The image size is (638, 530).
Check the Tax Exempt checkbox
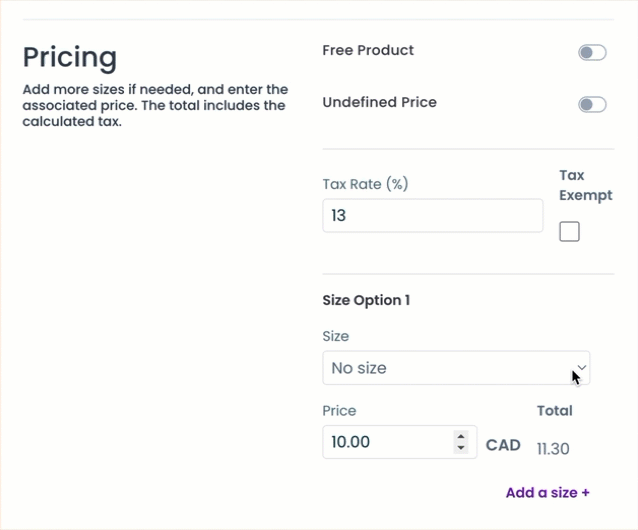coord(569,232)
